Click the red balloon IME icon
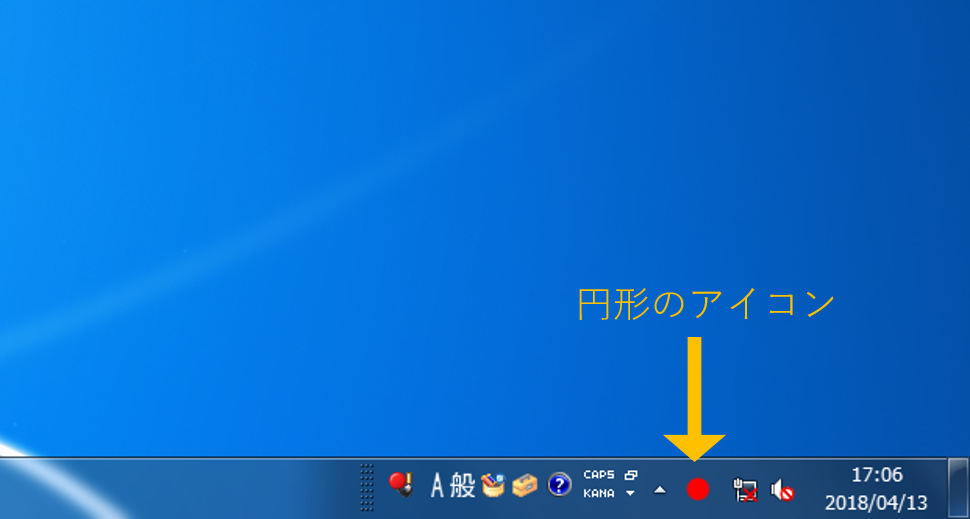The height and width of the screenshot is (519, 970). [401, 484]
